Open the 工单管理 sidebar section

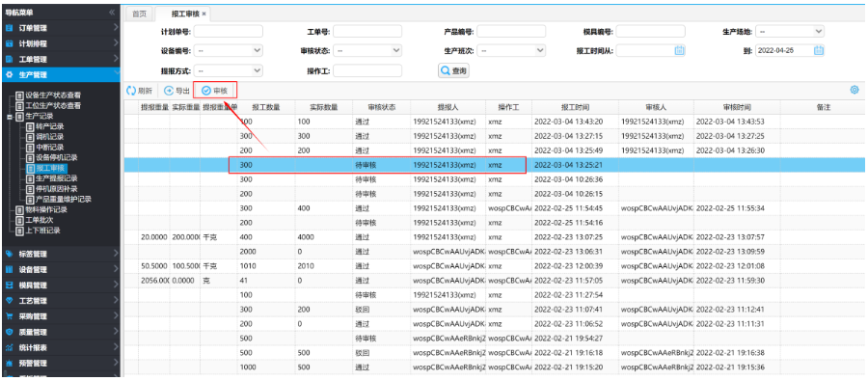point(60,59)
